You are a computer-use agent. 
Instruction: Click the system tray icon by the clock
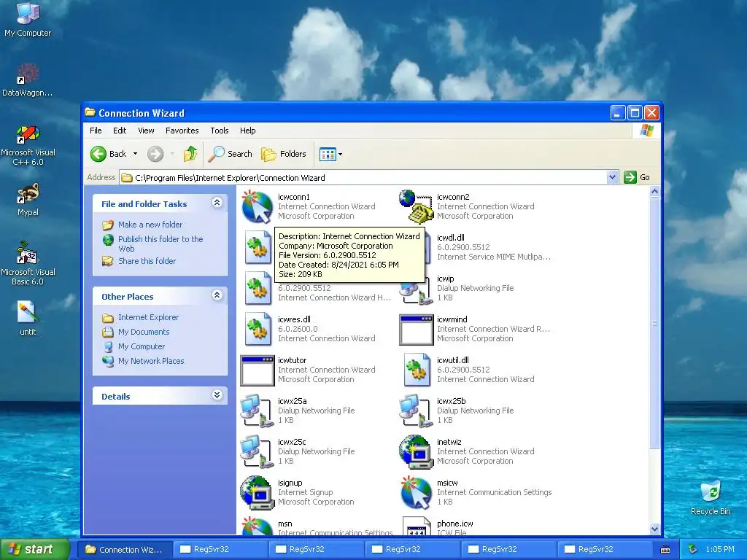point(693,550)
